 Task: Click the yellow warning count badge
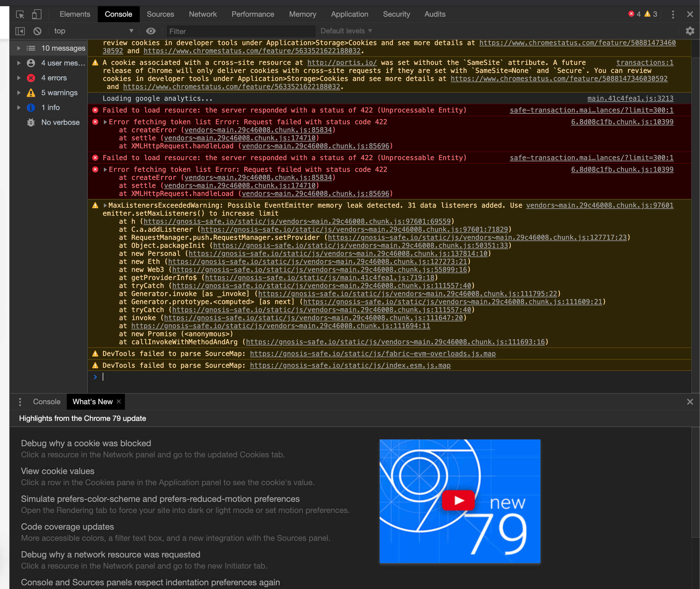click(651, 14)
